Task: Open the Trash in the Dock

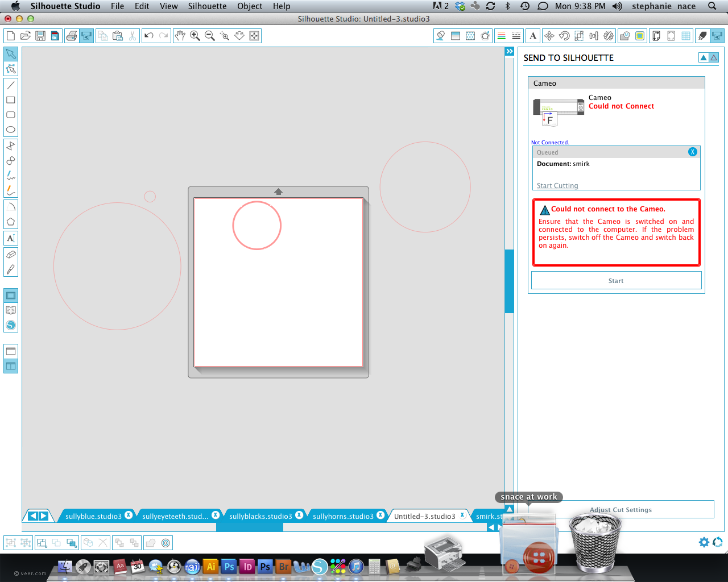Action: point(595,543)
